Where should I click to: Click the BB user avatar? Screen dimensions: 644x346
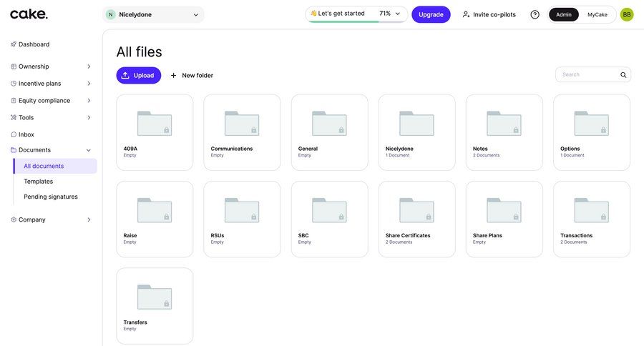[x=626, y=14]
